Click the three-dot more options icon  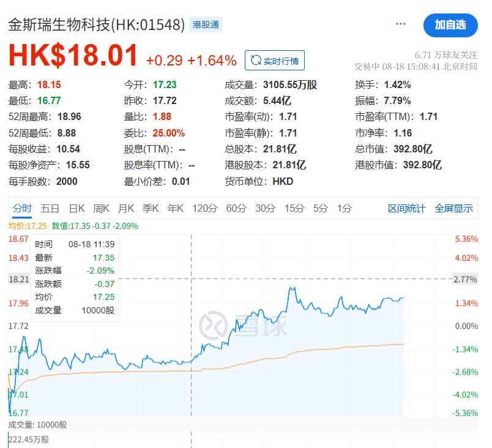point(401,24)
